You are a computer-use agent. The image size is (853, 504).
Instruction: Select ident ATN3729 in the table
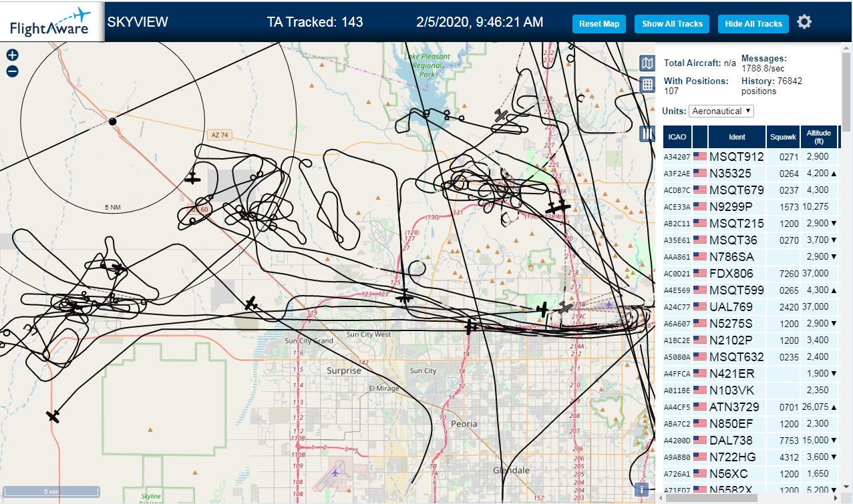[x=734, y=407]
